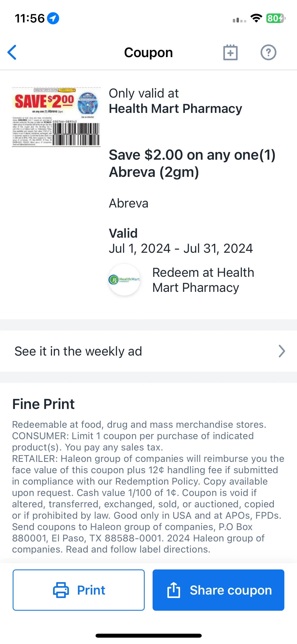Tap the share arrow icon
The height and width of the screenshot is (644, 297).
point(174,590)
